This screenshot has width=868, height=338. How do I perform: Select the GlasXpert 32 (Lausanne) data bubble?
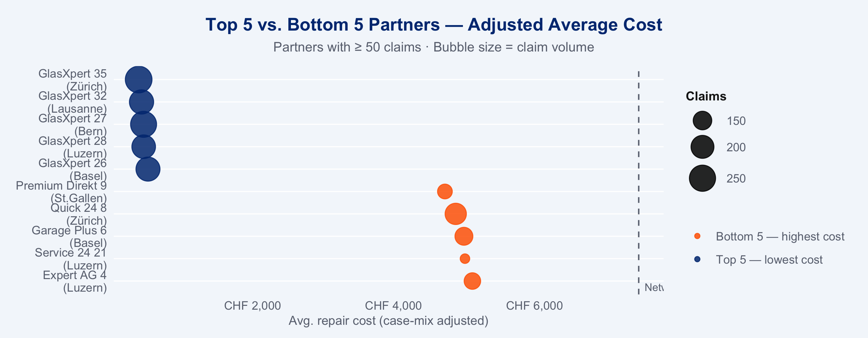click(141, 102)
